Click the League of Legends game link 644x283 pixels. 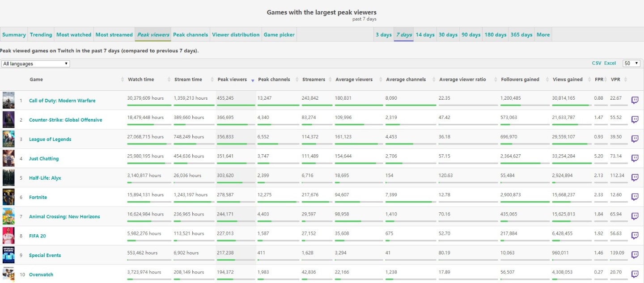(50, 139)
